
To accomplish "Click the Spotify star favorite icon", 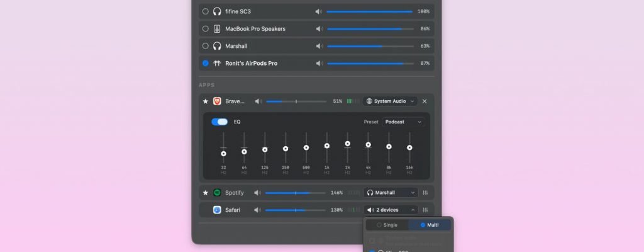I will click(205, 193).
